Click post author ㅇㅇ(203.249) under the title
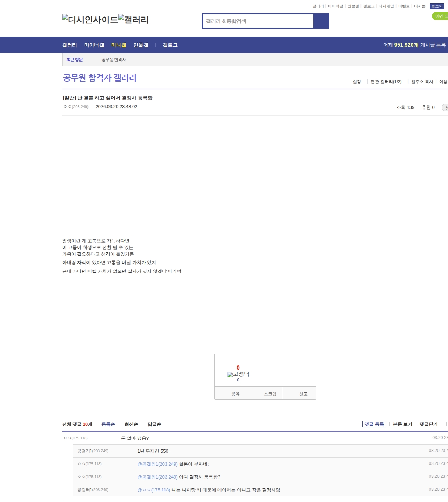This screenshot has height=502, width=448. pyautogui.click(x=76, y=107)
